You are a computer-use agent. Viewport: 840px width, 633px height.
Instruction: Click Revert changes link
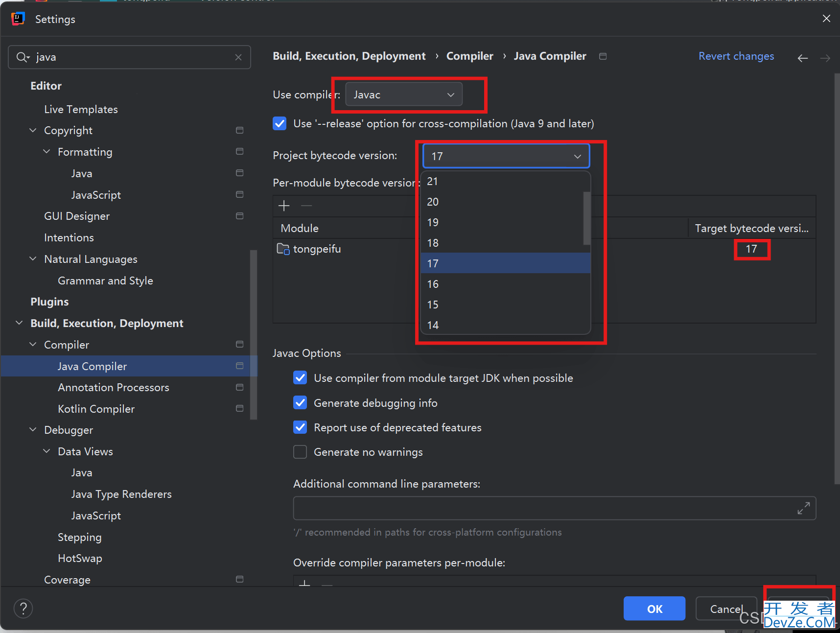(736, 56)
